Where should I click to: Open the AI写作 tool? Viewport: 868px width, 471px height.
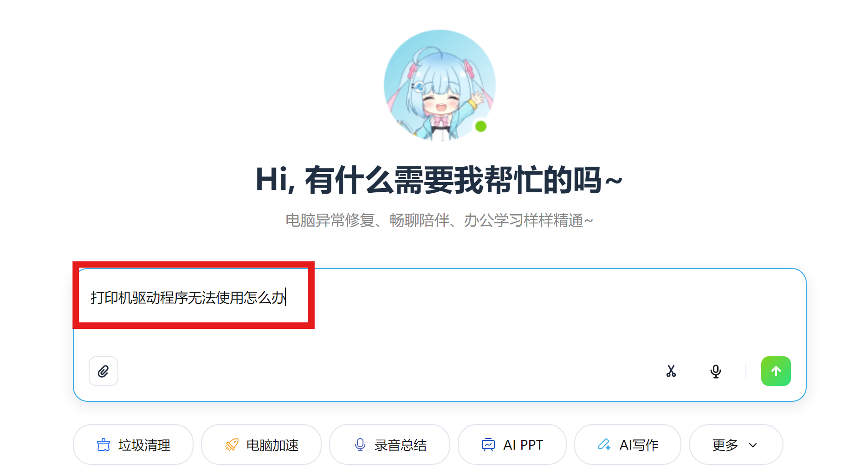coord(628,445)
